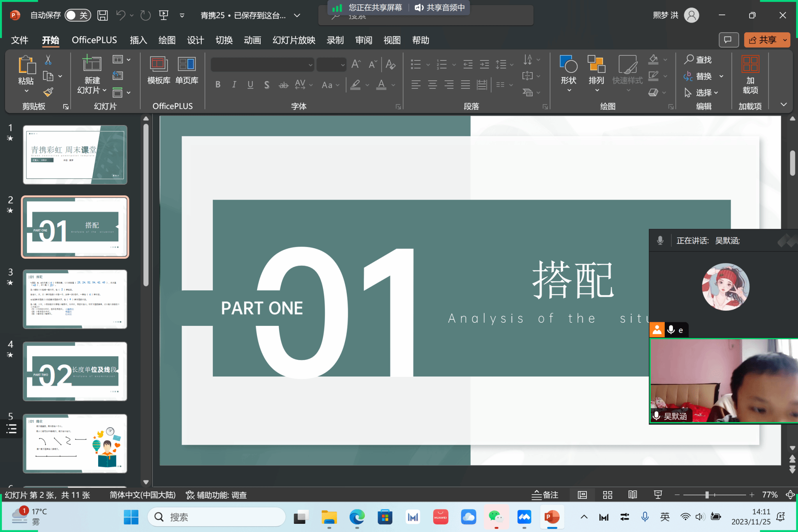Open the 新建幻灯片 dropdown arrow
The image size is (798, 532).
pyautogui.click(x=104, y=90)
